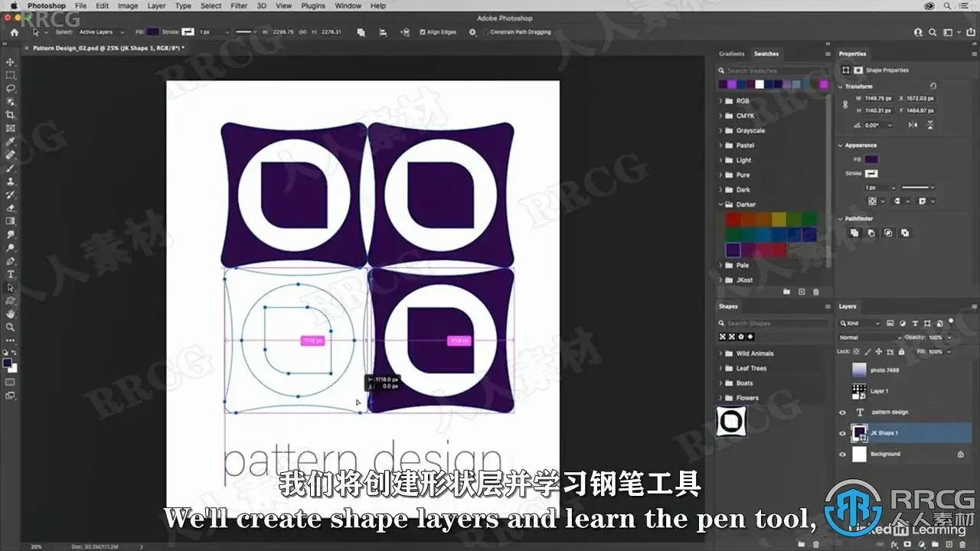Screen dimensions: 980x551
Task: Delete swatch using Swatches panel trash icon
Action: click(816, 292)
